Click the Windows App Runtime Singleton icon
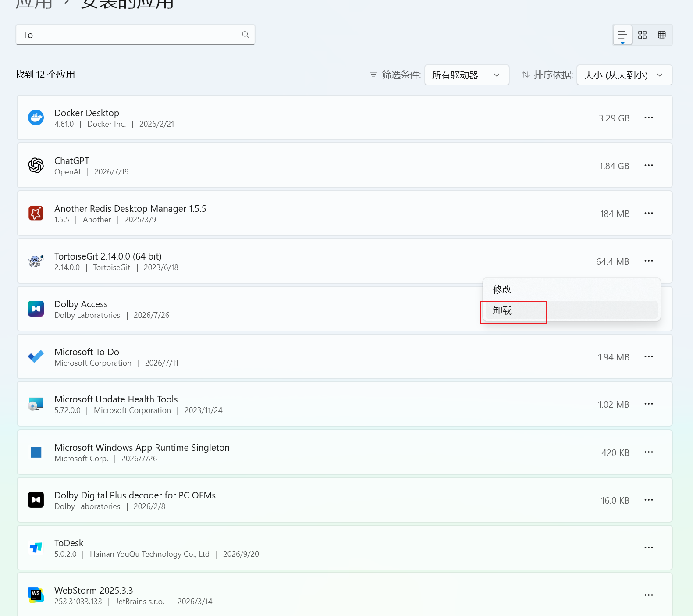 (36, 452)
